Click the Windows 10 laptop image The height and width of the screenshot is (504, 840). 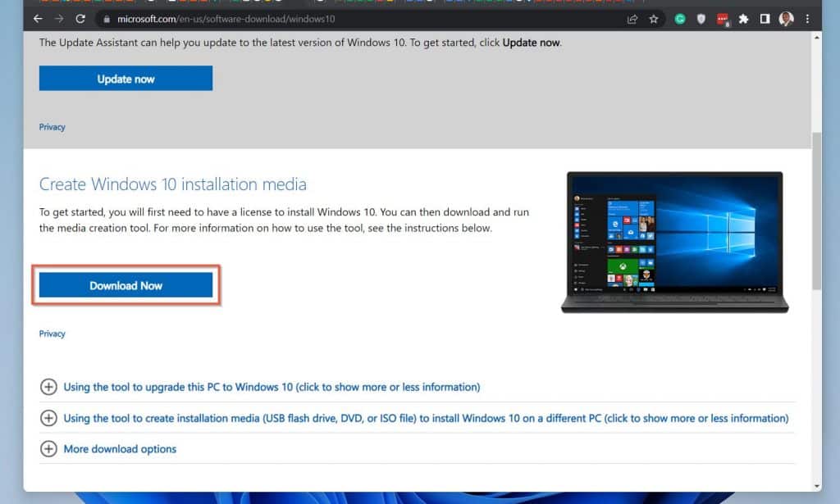(674, 242)
